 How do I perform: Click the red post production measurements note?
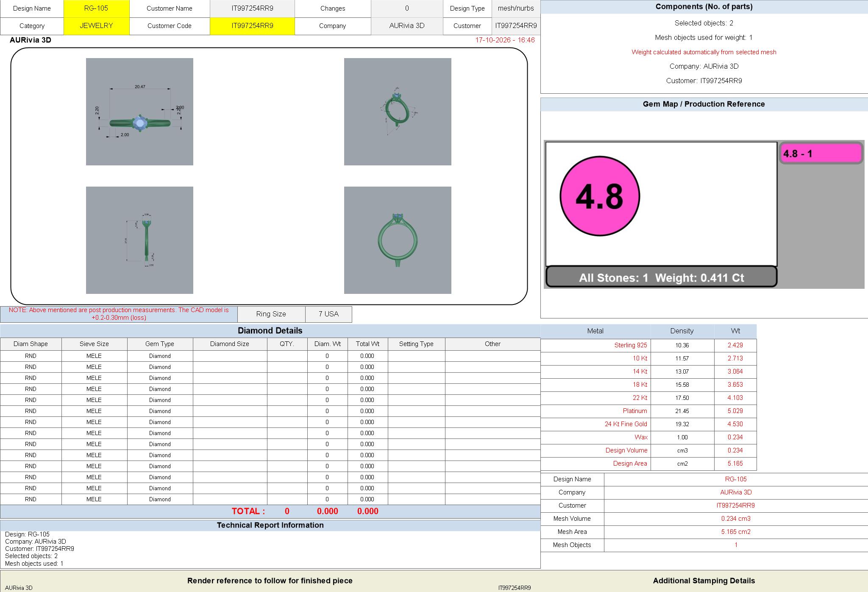click(x=119, y=314)
